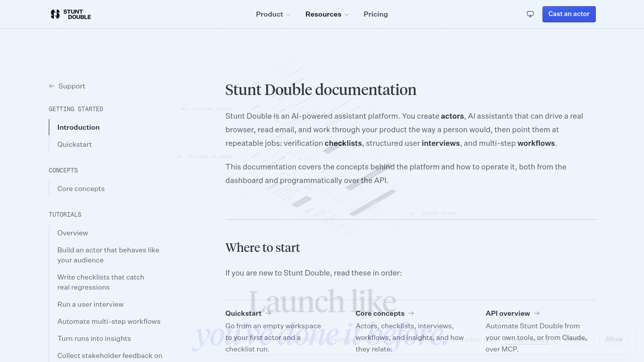The height and width of the screenshot is (362, 644).
Task: Toggle the display theme monitor icon
Action: tap(530, 14)
